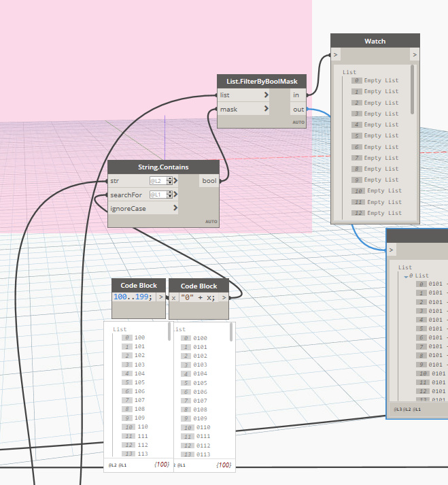The height and width of the screenshot is (485, 448).
Task: Click the lower Watch node input arrow
Action: click(391, 250)
